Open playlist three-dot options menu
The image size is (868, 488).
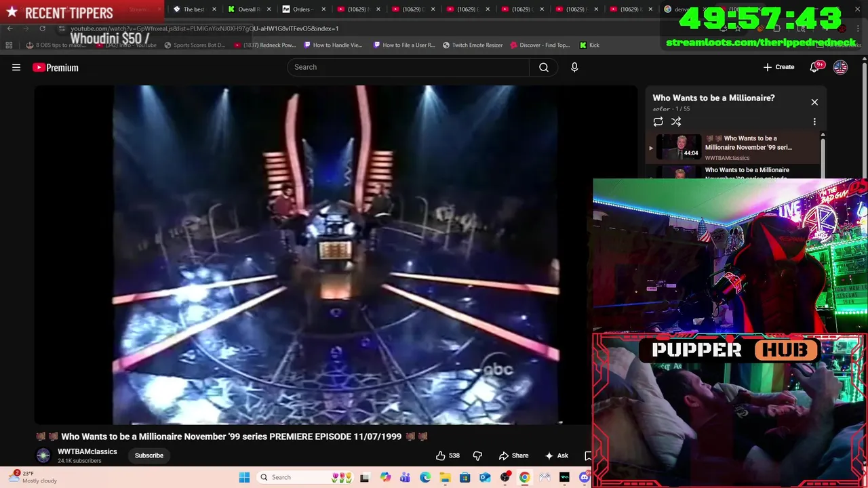point(814,121)
